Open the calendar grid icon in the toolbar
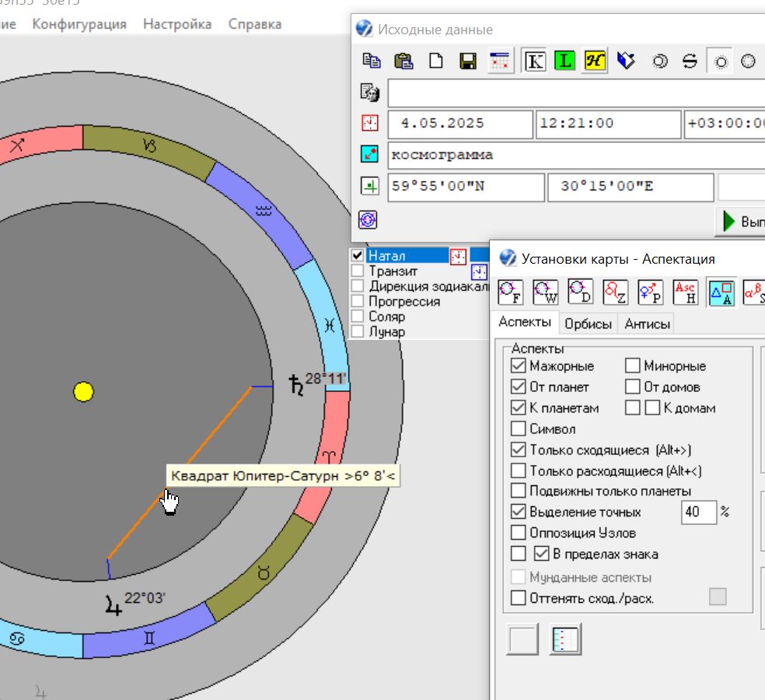 (x=500, y=61)
